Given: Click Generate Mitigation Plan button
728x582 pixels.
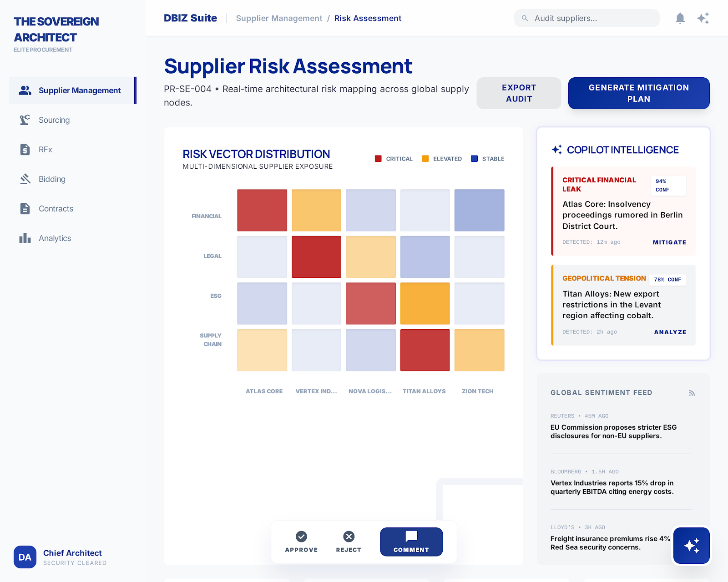Looking at the screenshot, I should point(639,93).
